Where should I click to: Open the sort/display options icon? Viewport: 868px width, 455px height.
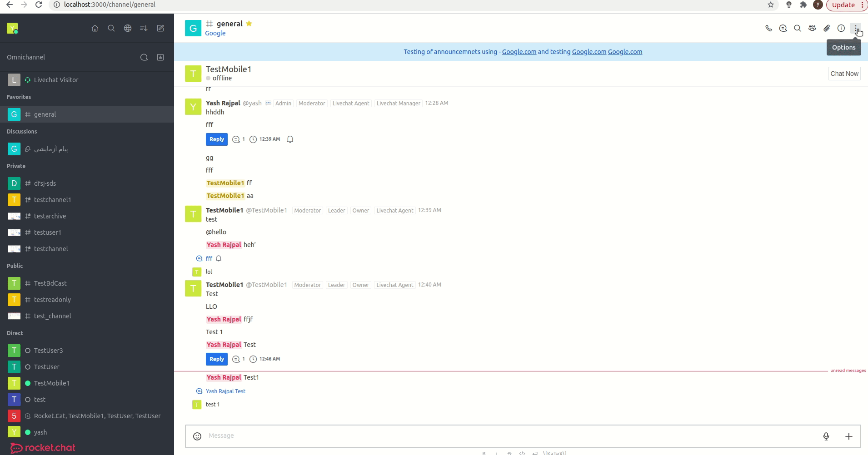coord(144,28)
